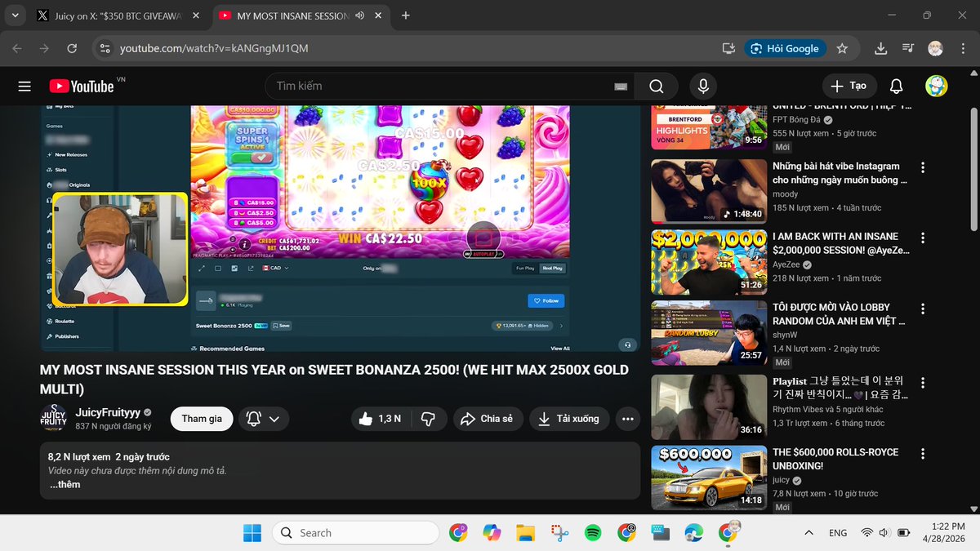Open TÔI ĐƯỢC MỜI VÀO LOBBY title

(840, 314)
